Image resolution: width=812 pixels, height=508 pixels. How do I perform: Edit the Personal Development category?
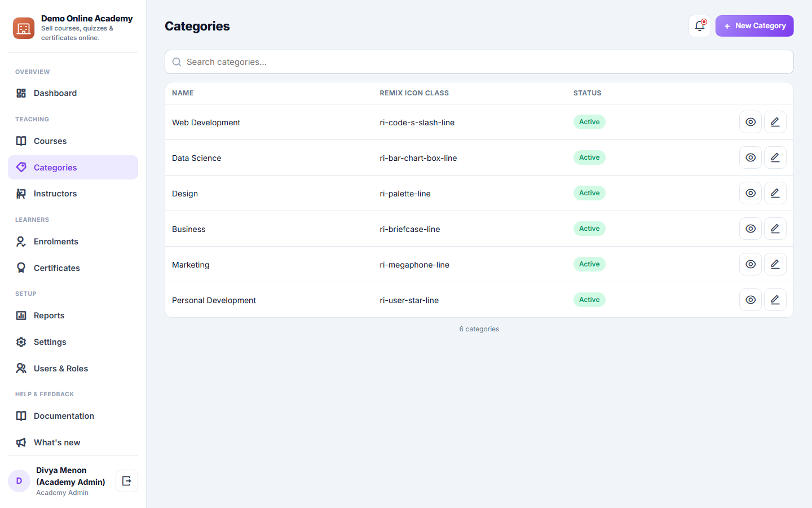tap(775, 300)
